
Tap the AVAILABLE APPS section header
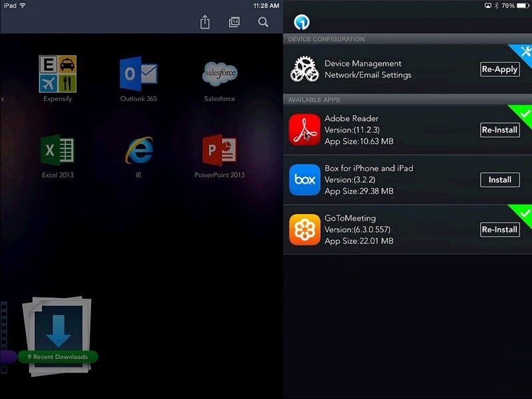(314, 100)
